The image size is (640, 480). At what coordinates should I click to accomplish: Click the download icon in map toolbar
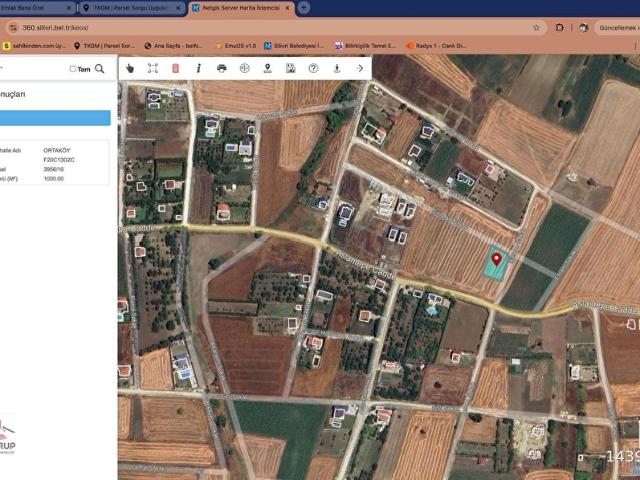point(336,68)
